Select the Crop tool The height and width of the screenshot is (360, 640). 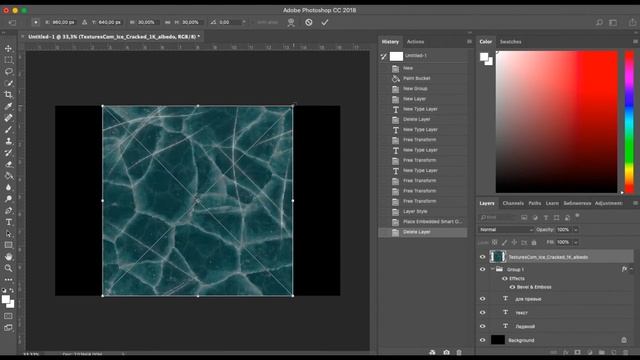pyautogui.click(x=8, y=95)
